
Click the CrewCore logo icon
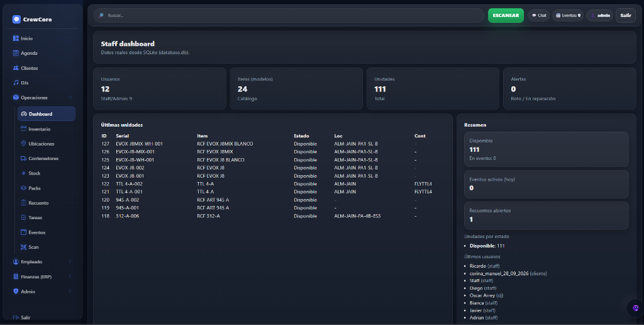coord(16,20)
